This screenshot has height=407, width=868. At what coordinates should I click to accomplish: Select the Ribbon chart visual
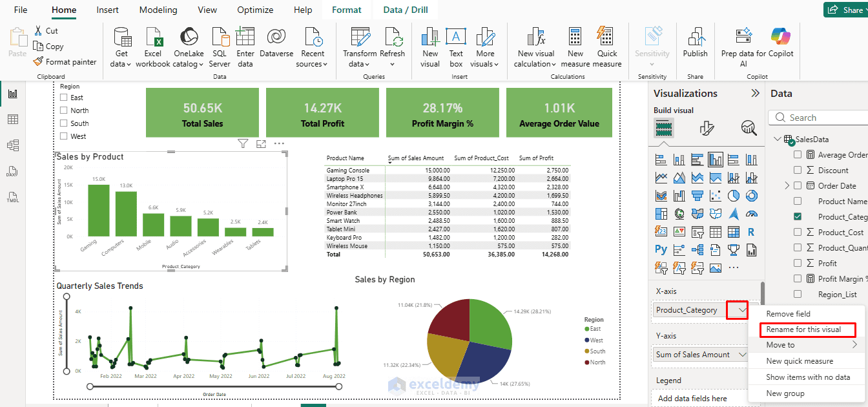(661, 196)
